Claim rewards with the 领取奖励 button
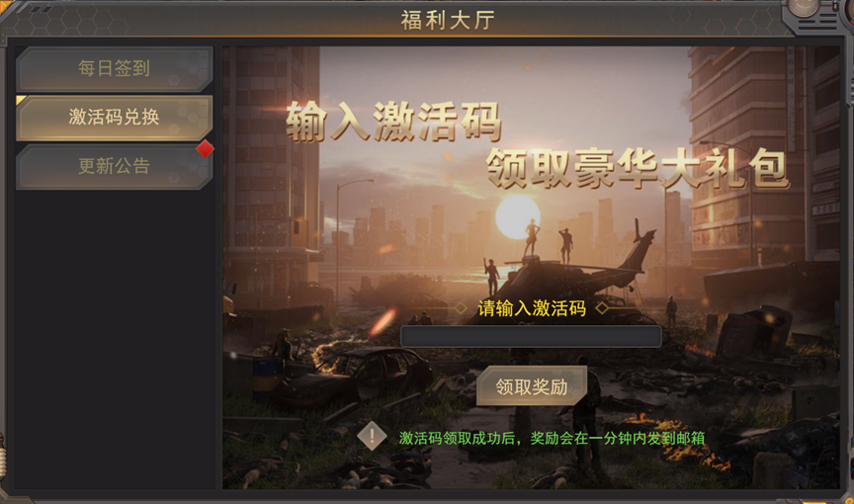This screenshot has width=854, height=504. pyautogui.click(x=532, y=386)
